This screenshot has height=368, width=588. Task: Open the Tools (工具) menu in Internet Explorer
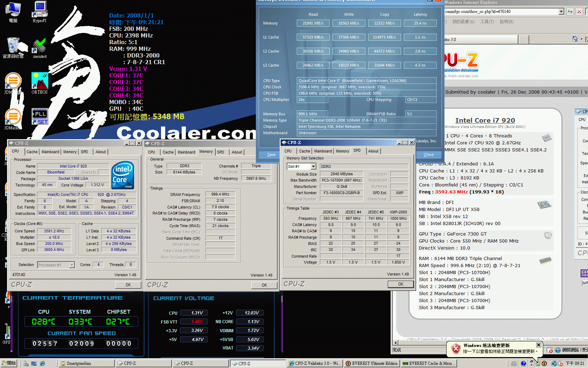[487, 22]
